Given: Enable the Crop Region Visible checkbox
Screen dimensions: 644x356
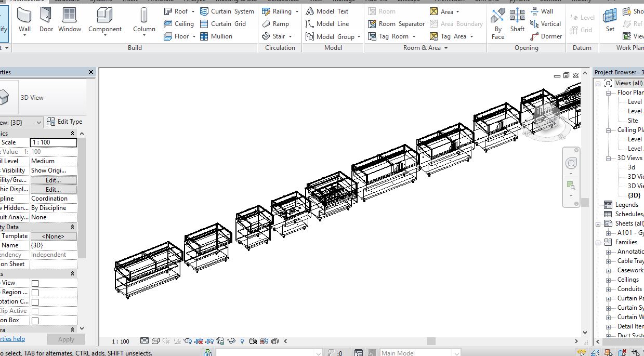Looking at the screenshot, I should tap(35, 293).
